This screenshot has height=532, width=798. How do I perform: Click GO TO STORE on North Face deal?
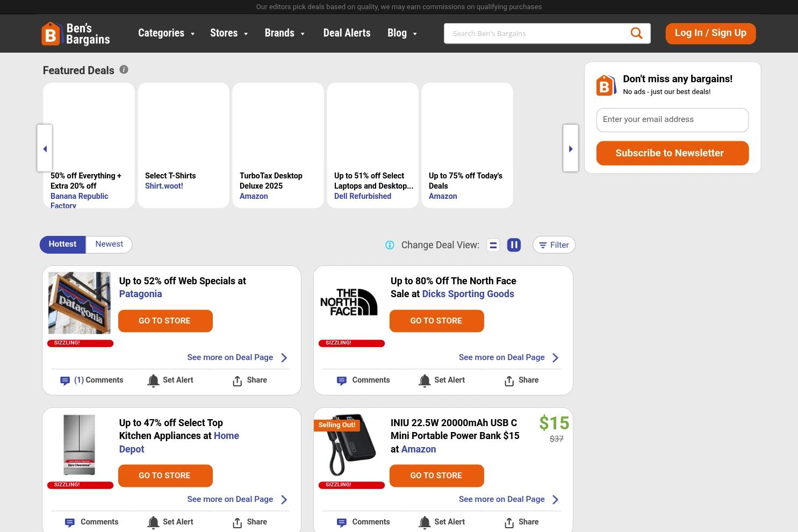[x=436, y=321]
